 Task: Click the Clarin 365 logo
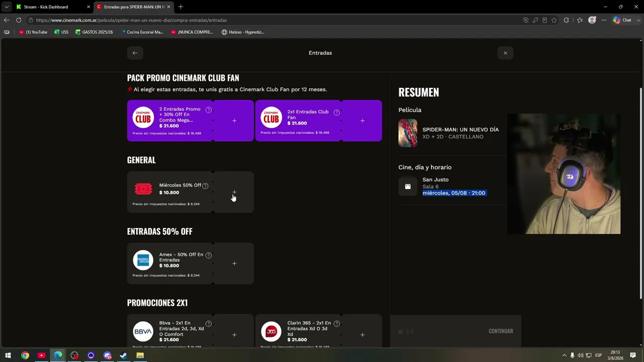click(271, 332)
